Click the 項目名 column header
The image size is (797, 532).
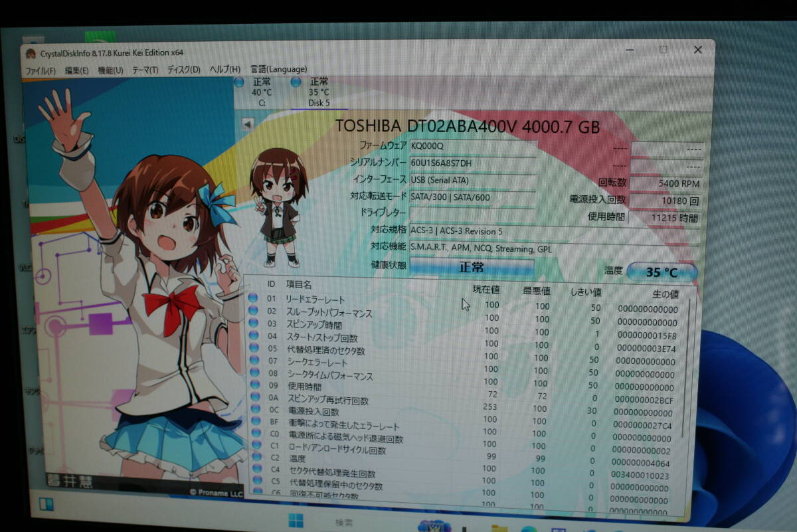point(298,284)
